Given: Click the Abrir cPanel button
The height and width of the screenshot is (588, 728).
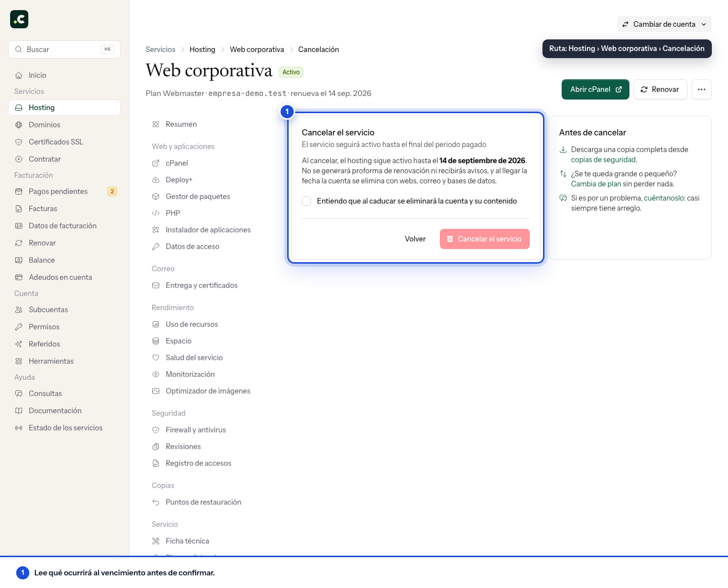Looking at the screenshot, I should click(596, 89).
